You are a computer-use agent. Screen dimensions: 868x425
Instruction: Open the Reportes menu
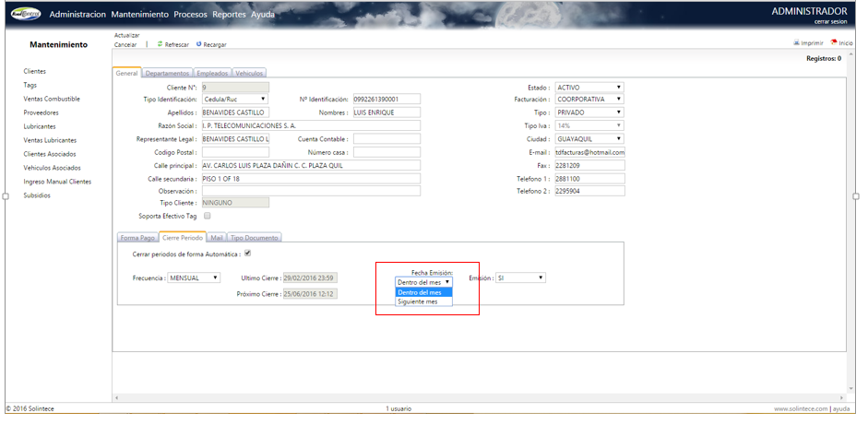pyautogui.click(x=229, y=15)
